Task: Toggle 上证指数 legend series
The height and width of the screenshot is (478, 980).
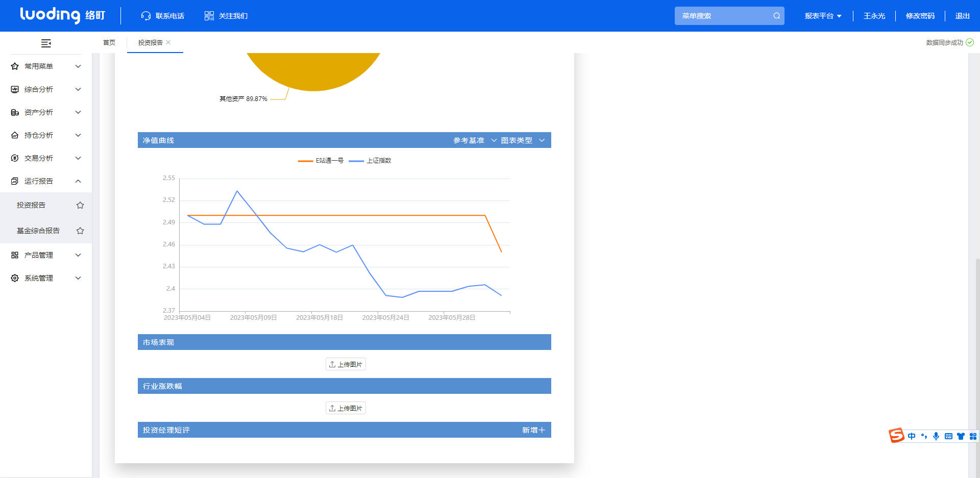Action: tap(370, 161)
